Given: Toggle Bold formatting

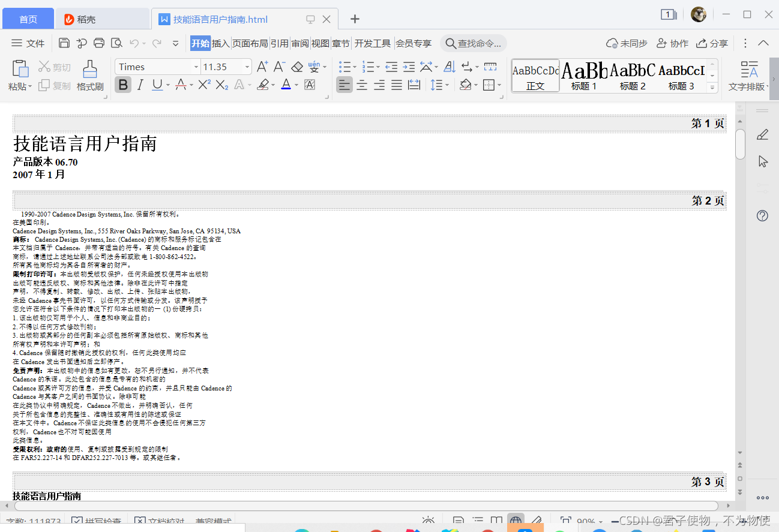Looking at the screenshot, I should point(123,85).
